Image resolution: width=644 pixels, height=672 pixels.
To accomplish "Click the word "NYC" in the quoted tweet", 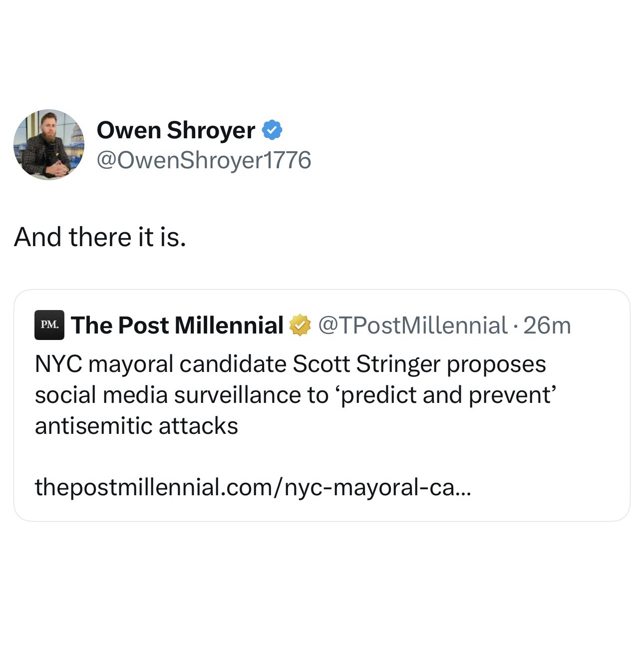I will point(58,364).
